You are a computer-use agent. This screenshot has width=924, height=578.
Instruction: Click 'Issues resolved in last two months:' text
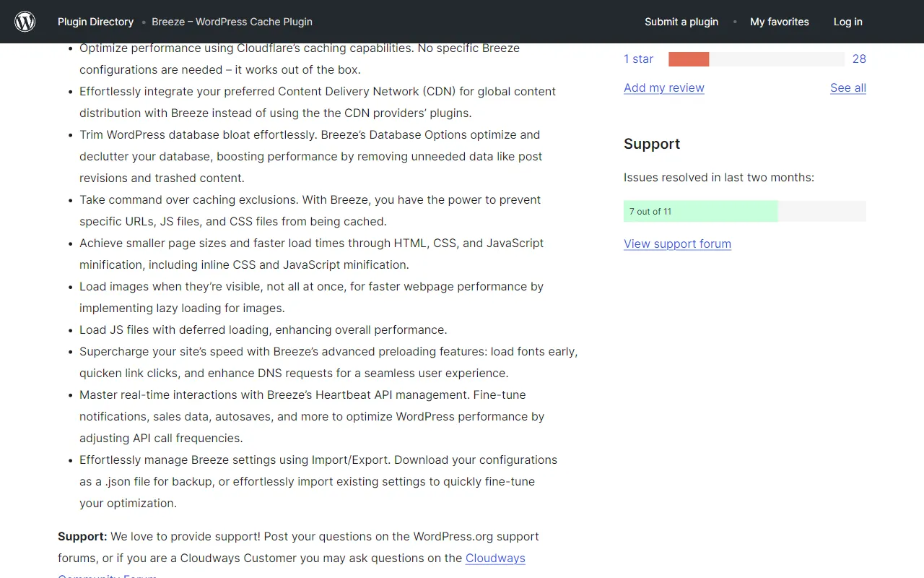click(x=719, y=178)
